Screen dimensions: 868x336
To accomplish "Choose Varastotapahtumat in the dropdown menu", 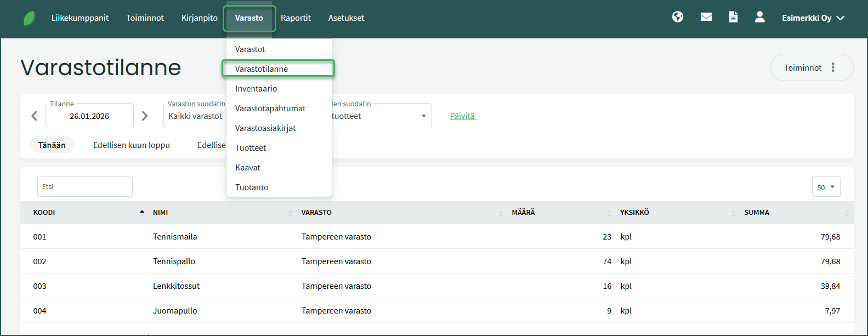I will pyautogui.click(x=270, y=109).
